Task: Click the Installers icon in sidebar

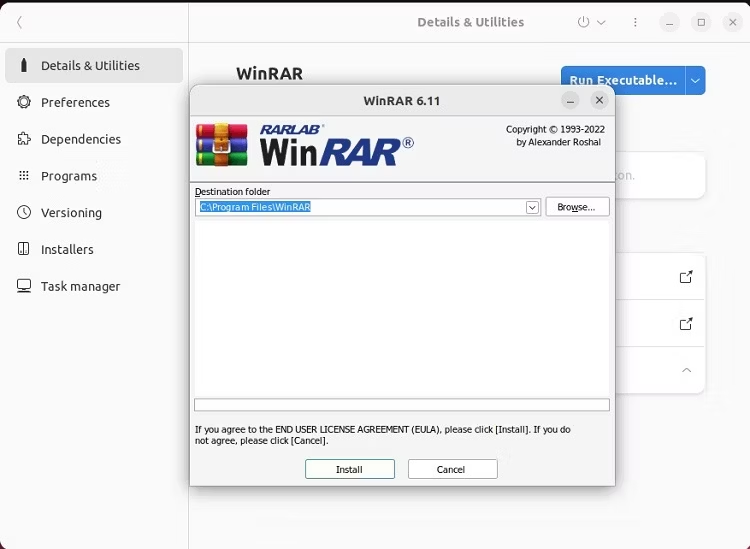Action: coord(23,249)
